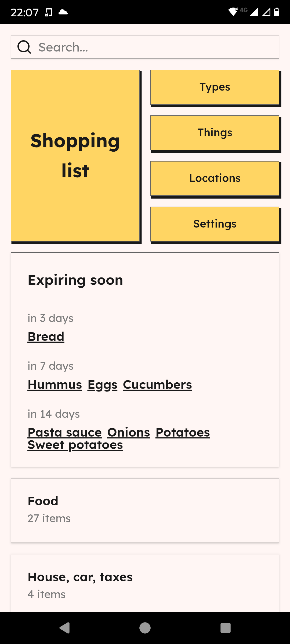Open the Pasta sauce link

tap(65, 432)
